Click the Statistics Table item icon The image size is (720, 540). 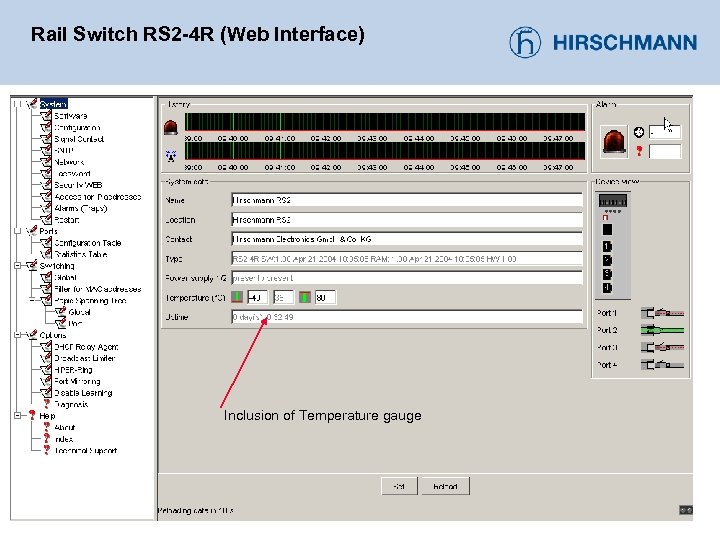46,254
